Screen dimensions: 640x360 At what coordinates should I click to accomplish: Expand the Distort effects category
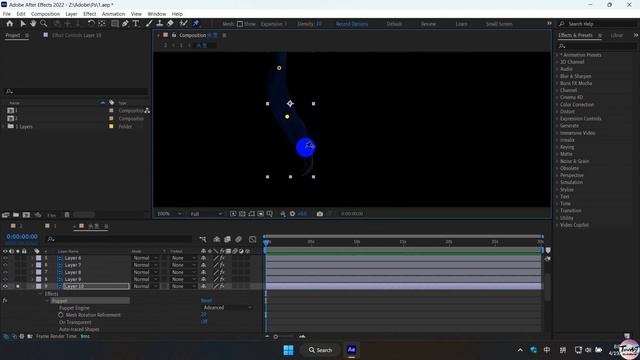coord(557,111)
